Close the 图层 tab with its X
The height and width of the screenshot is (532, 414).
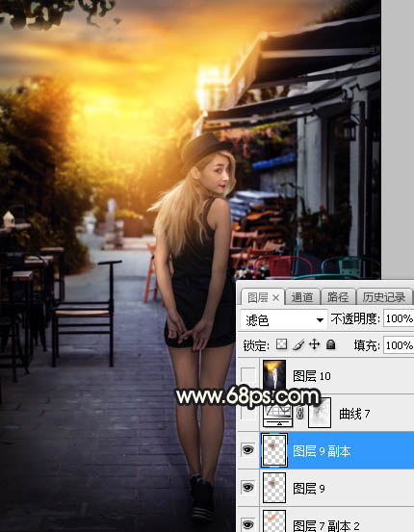[x=275, y=298]
